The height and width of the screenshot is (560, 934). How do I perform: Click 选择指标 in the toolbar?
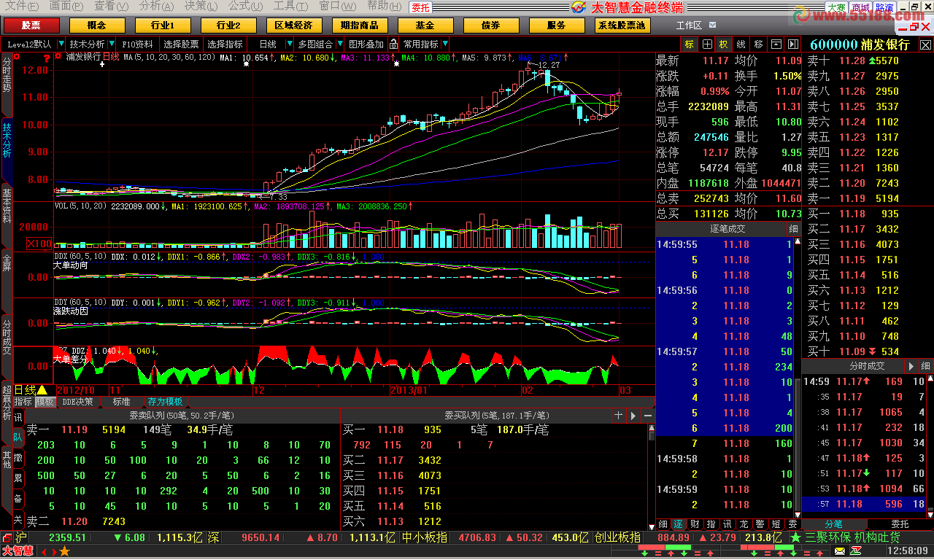(225, 44)
